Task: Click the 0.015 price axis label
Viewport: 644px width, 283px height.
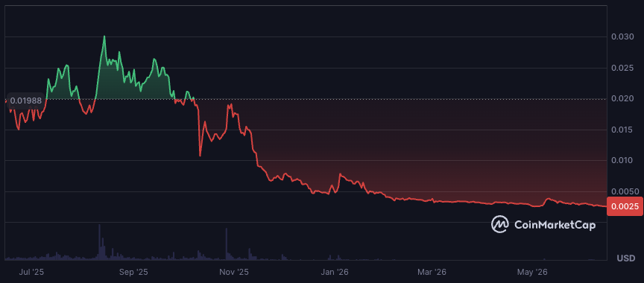Action: pyautogui.click(x=622, y=130)
